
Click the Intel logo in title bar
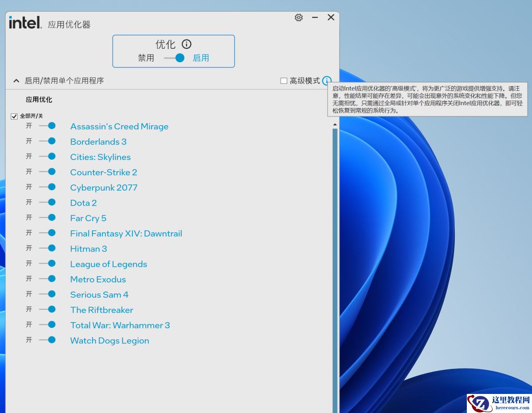coord(25,22)
